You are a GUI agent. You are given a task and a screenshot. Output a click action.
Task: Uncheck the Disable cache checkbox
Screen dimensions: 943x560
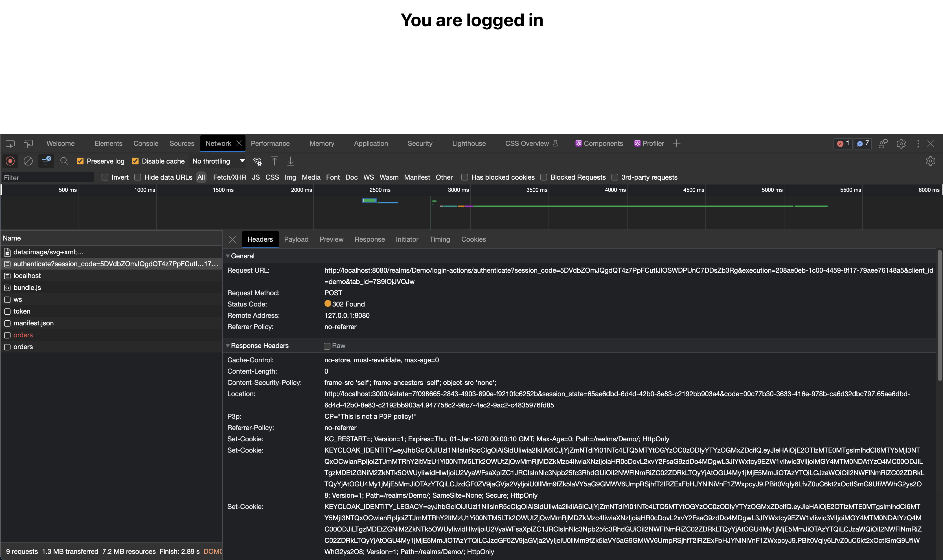coord(135,161)
